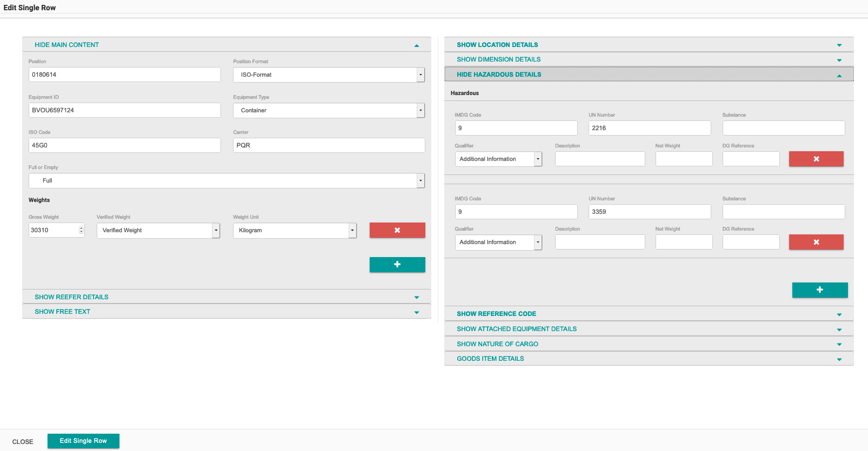Remove the UN Number 3359 hazardous entry
Viewport: 868px width, 451px height.
pyautogui.click(x=816, y=242)
